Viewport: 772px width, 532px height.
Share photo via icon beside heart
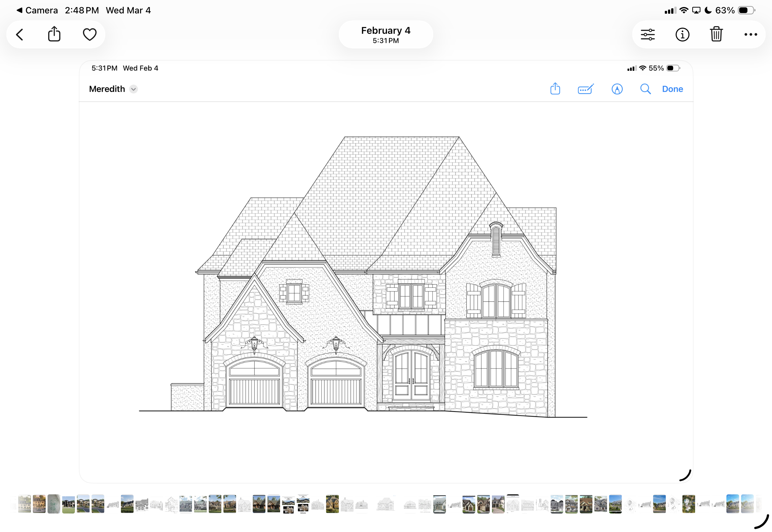pyautogui.click(x=54, y=34)
